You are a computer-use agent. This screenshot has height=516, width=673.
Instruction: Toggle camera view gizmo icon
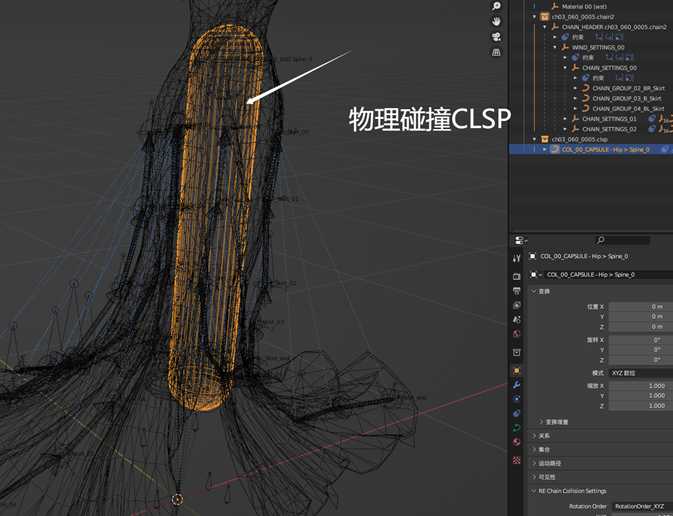[x=496, y=37]
